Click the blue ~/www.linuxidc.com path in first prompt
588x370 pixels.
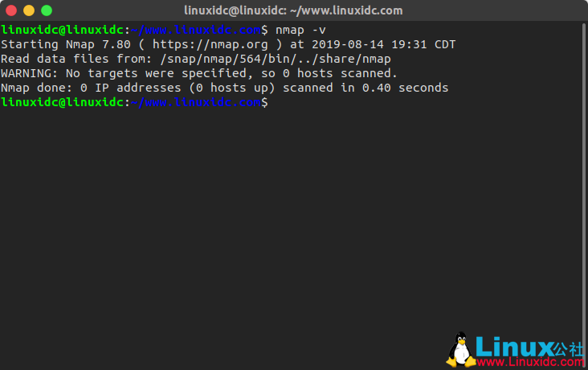tap(196, 30)
